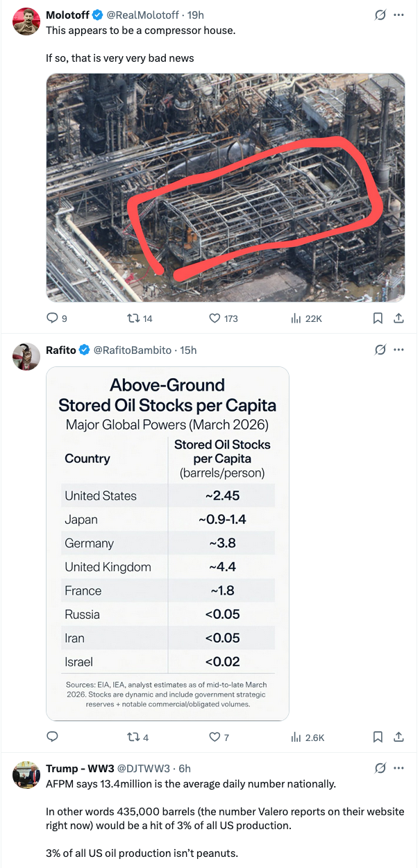420x868 pixels.
Task: Click Trump - WW3 profile avatar
Action: pos(26,775)
